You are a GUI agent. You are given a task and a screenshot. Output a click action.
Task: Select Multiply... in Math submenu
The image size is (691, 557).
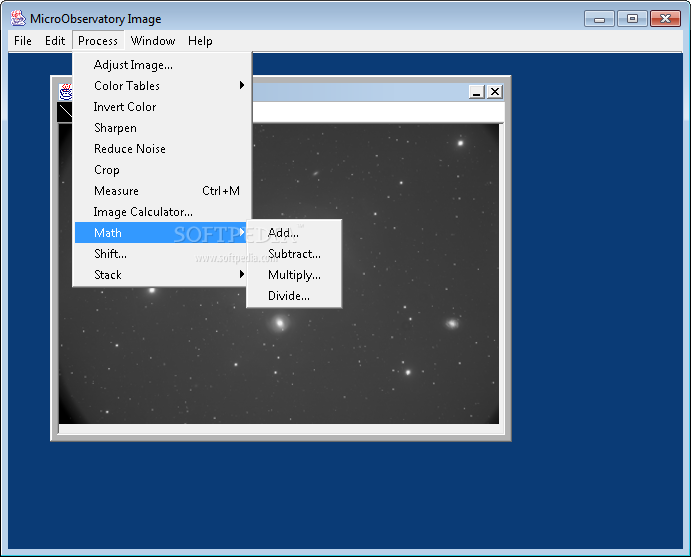tap(294, 275)
